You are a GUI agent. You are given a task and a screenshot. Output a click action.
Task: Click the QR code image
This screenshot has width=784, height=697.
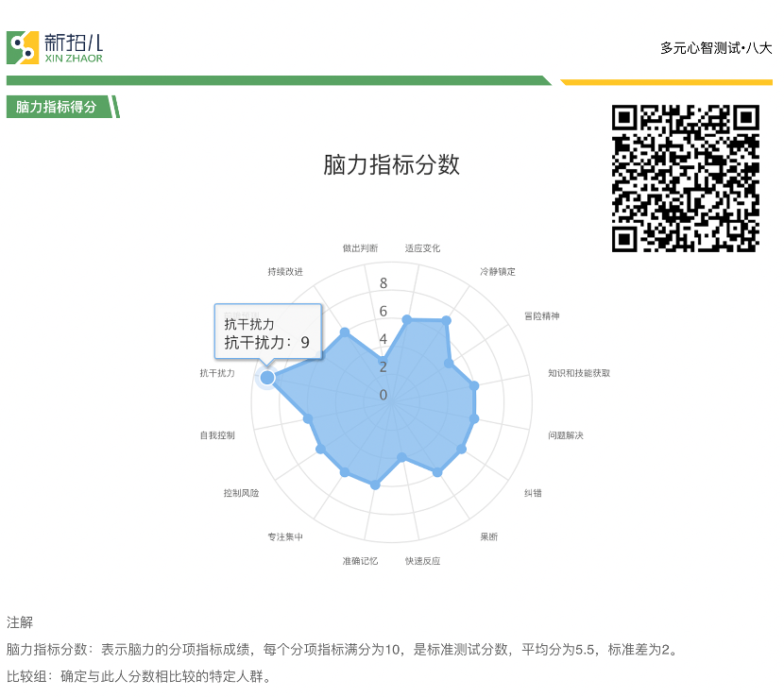(686, 178)
